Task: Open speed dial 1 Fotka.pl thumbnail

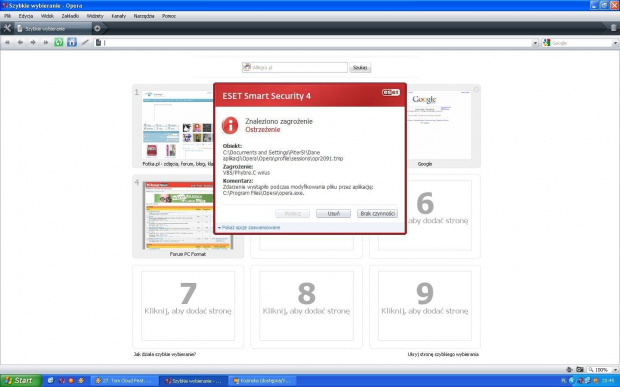Action: click(177, 126)
